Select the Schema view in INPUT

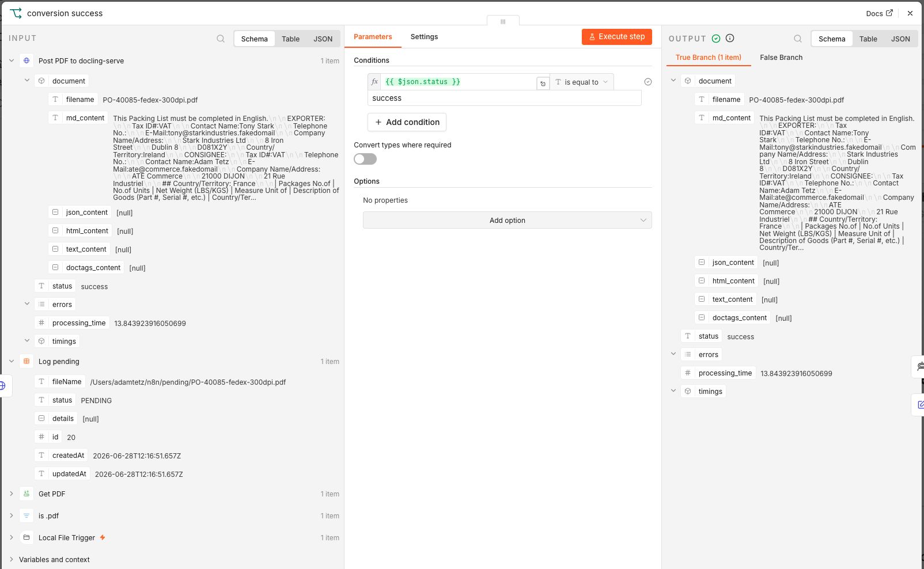pyautogui.click(x=255, y=39)
